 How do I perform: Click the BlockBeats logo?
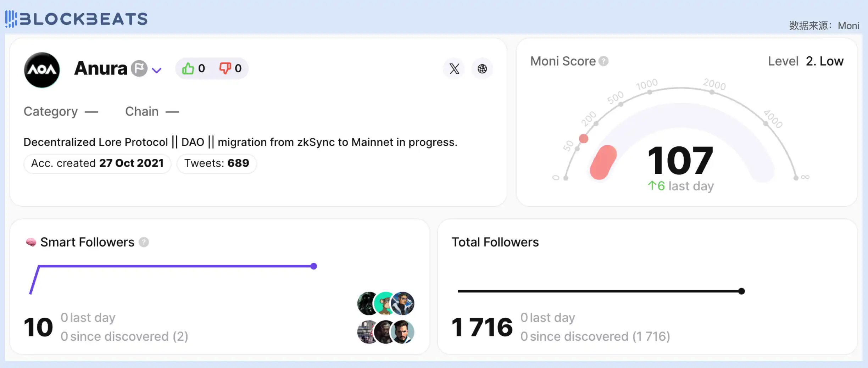click(x=77, y=19)
